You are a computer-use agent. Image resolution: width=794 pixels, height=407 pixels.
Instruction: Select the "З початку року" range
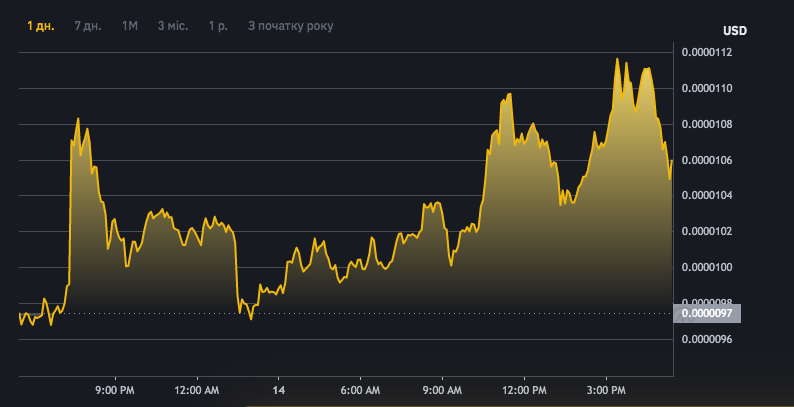click(290, 25)
